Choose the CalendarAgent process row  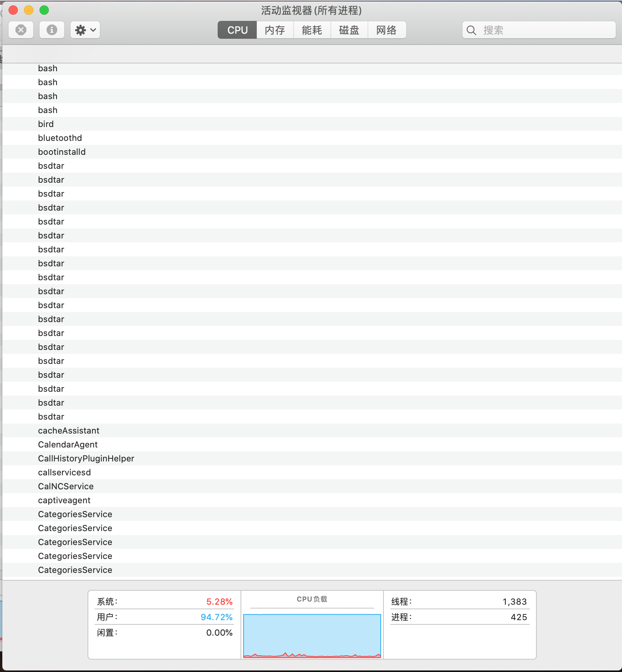(68, 444)
